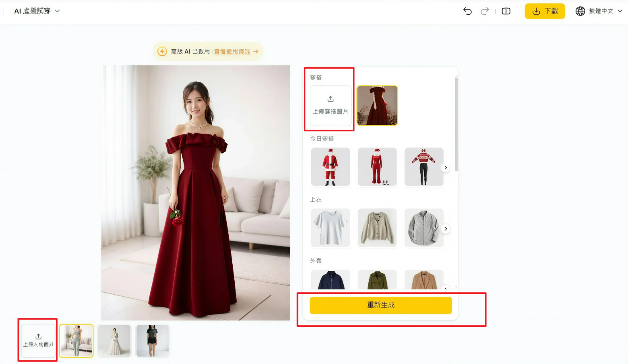Screen dimensions: 628x364
Task: Choose the Santa Claus suit outfit
Action: 330,167
